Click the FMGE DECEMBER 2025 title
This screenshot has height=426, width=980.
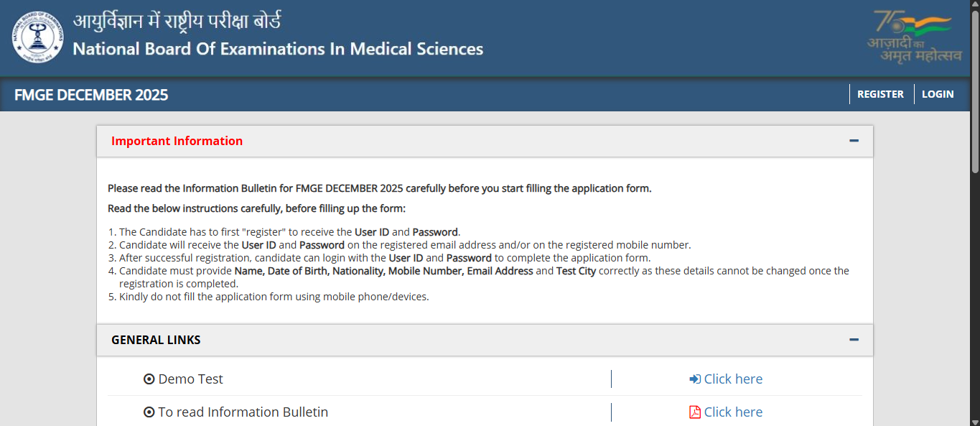pos(90,94)
